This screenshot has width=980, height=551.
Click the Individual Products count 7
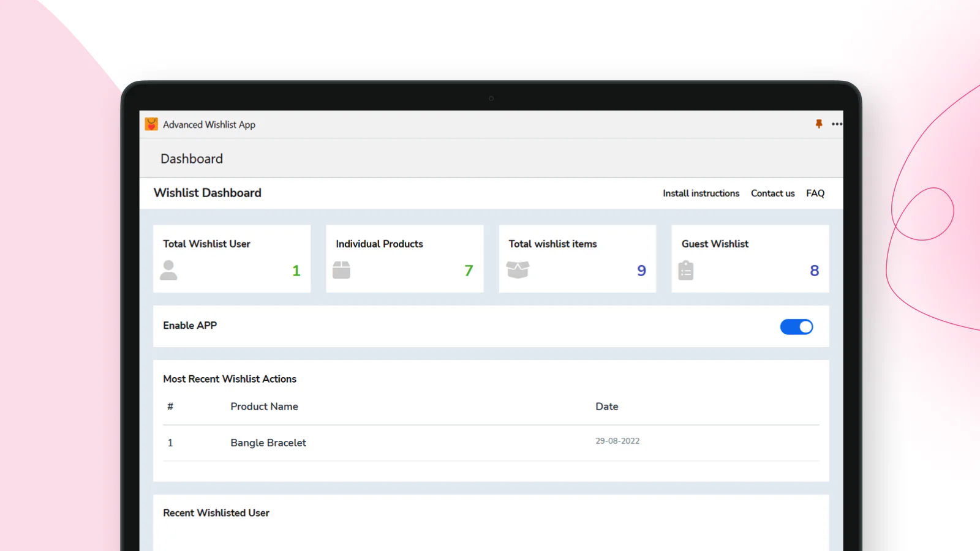pyautogui.click(x=469, y=271)
